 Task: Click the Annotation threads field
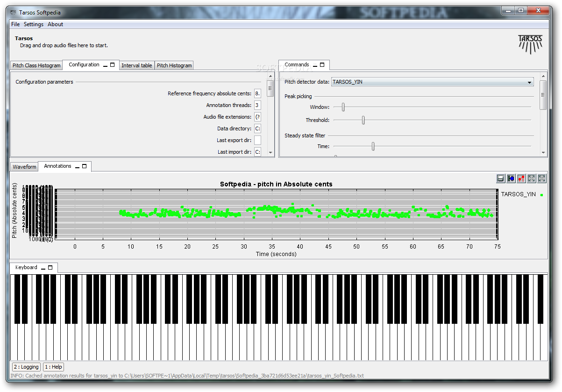pyautogui.click(x=257, y=105)
